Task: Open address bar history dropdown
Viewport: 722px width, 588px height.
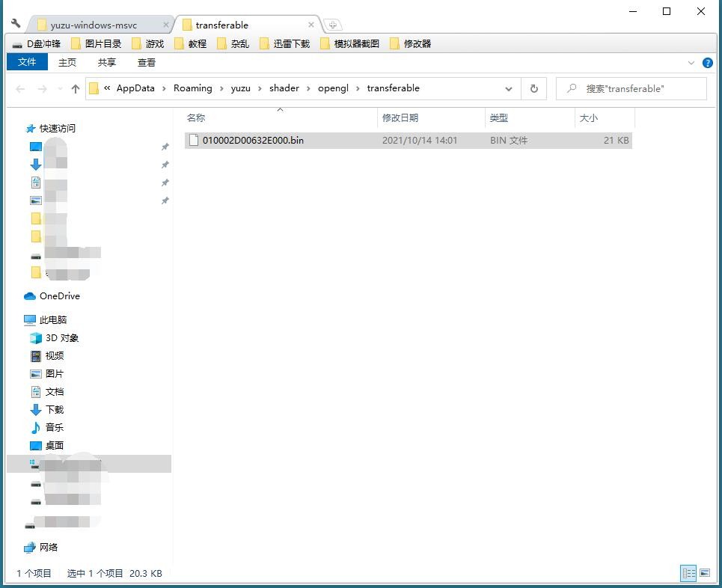Action: [509, 89]
